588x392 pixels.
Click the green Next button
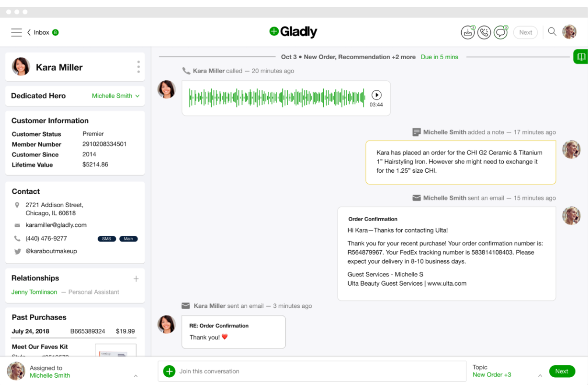pyautogui.click(x=562, y=371)
